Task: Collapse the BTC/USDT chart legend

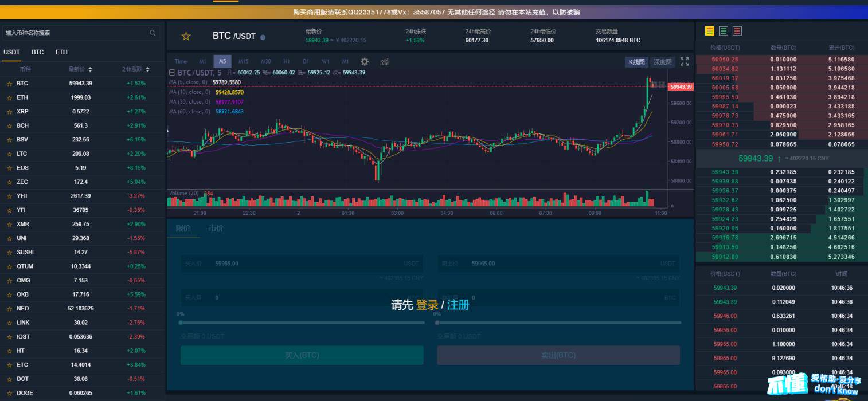Action: click(172, 73)
